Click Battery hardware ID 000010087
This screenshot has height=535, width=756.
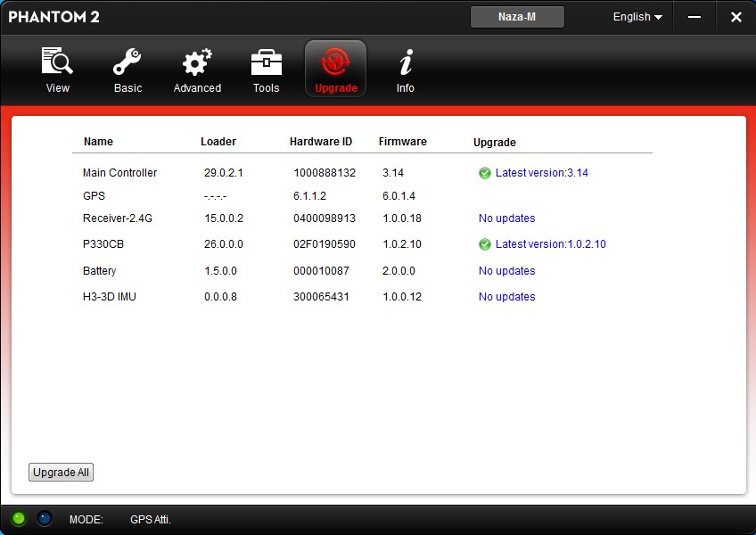(321, 271)
